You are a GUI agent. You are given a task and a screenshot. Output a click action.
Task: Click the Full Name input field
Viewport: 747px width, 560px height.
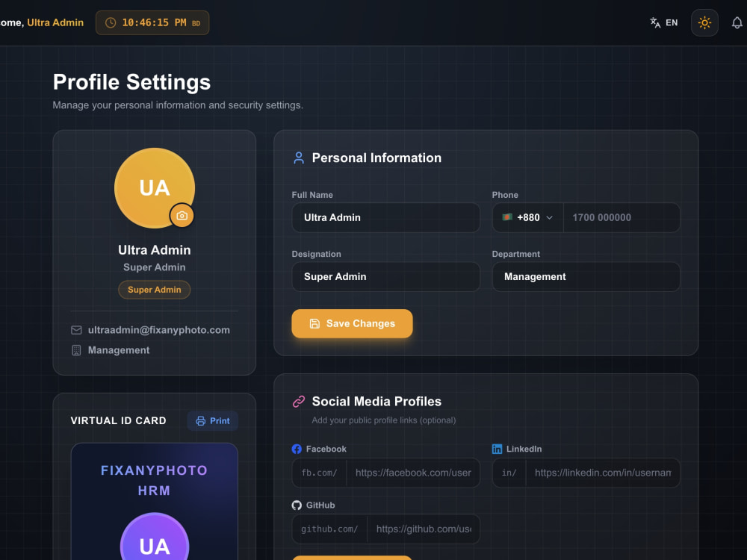(x=386, y=217)
